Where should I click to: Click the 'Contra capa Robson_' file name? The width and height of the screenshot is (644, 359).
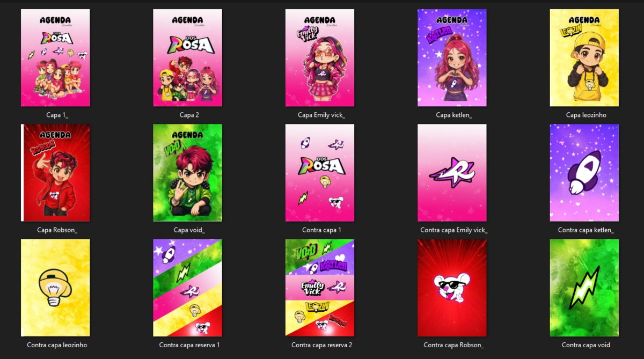[453, 345]
